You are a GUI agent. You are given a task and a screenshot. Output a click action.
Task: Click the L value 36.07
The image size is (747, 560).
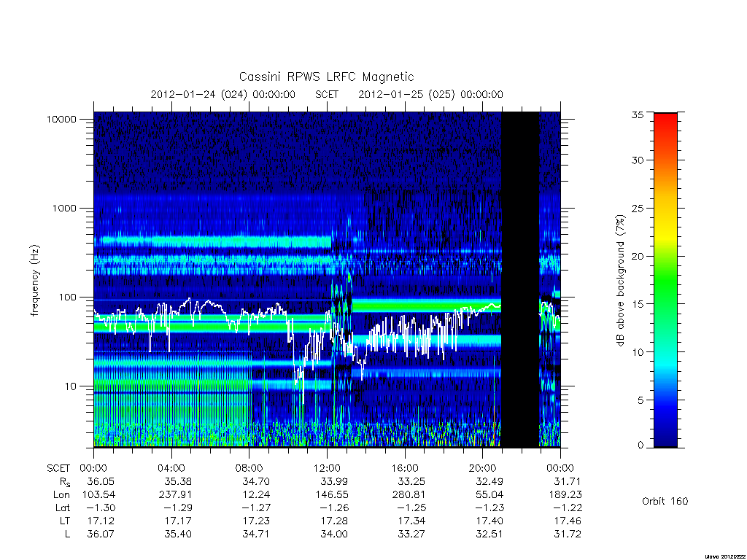[101, 534]
